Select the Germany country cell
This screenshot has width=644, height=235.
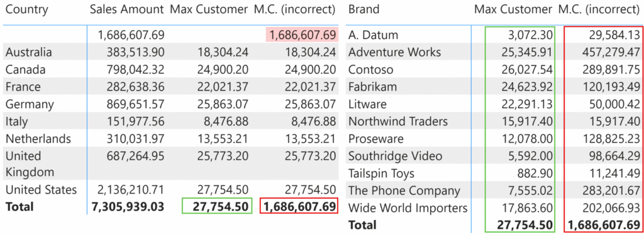tap(30, 104)
